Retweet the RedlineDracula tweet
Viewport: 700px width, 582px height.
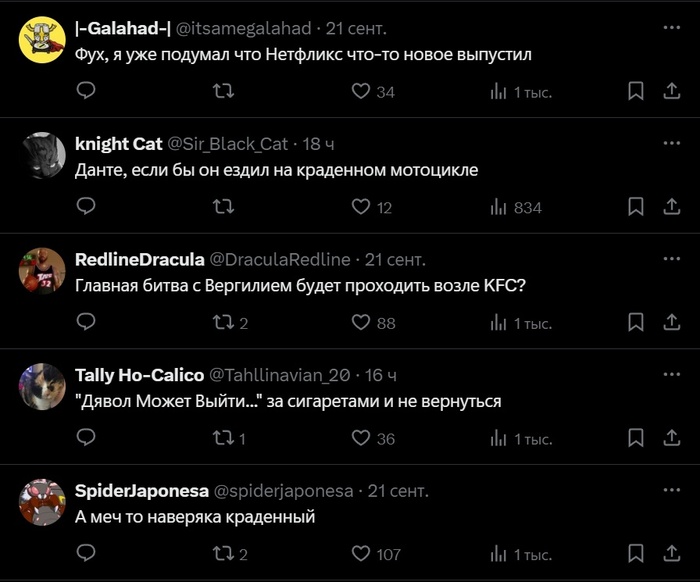coord(225,322)
